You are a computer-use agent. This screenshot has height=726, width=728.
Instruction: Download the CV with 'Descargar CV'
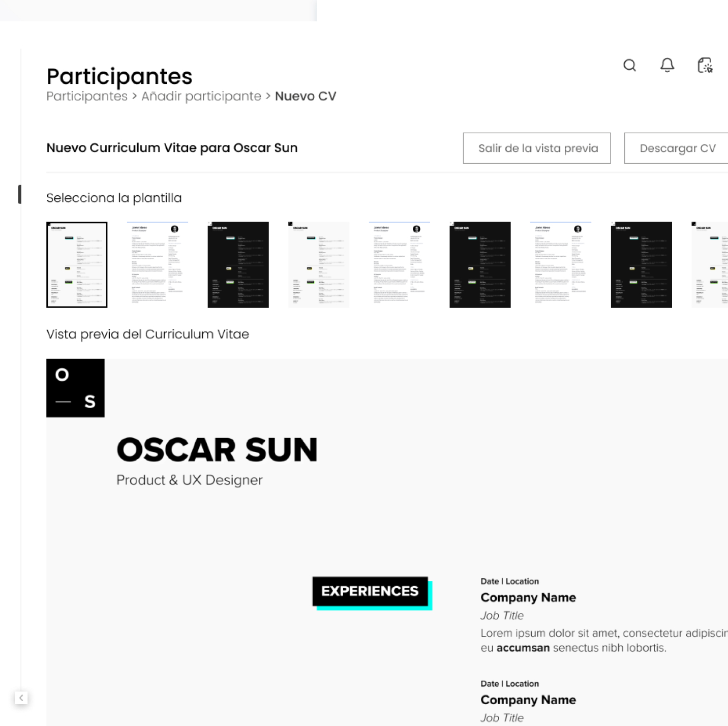[677, 148]
